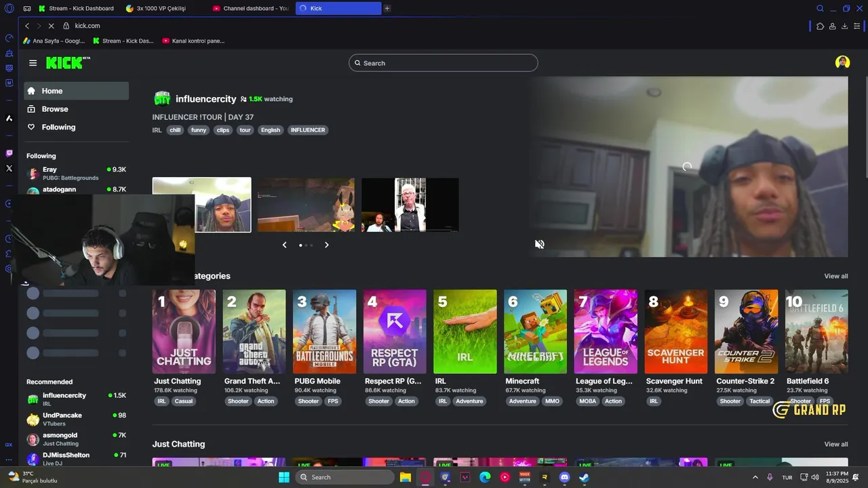This screenshot has height=488, width=868.
Task: Click the browser tab search magnifier
Action: 820,8
